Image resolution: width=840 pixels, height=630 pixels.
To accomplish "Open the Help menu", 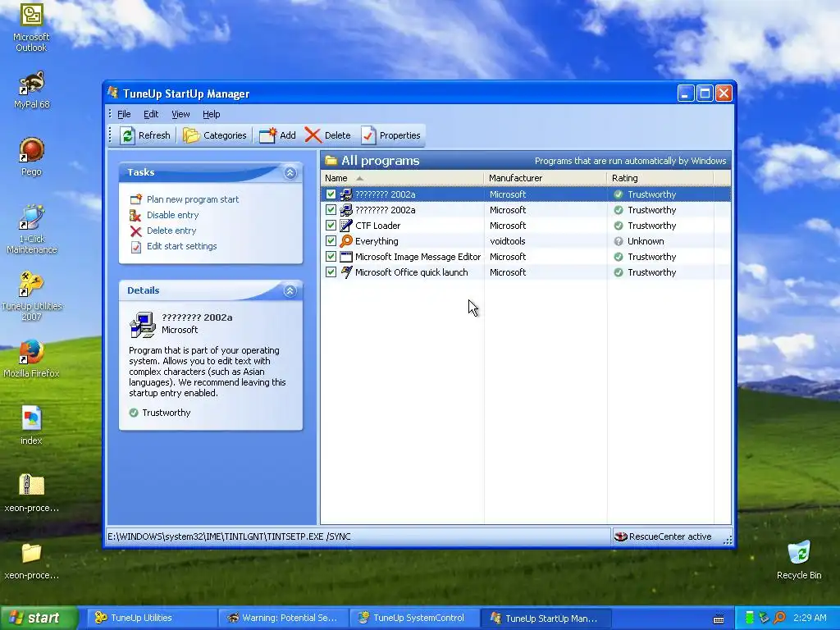I will (211, 114).
